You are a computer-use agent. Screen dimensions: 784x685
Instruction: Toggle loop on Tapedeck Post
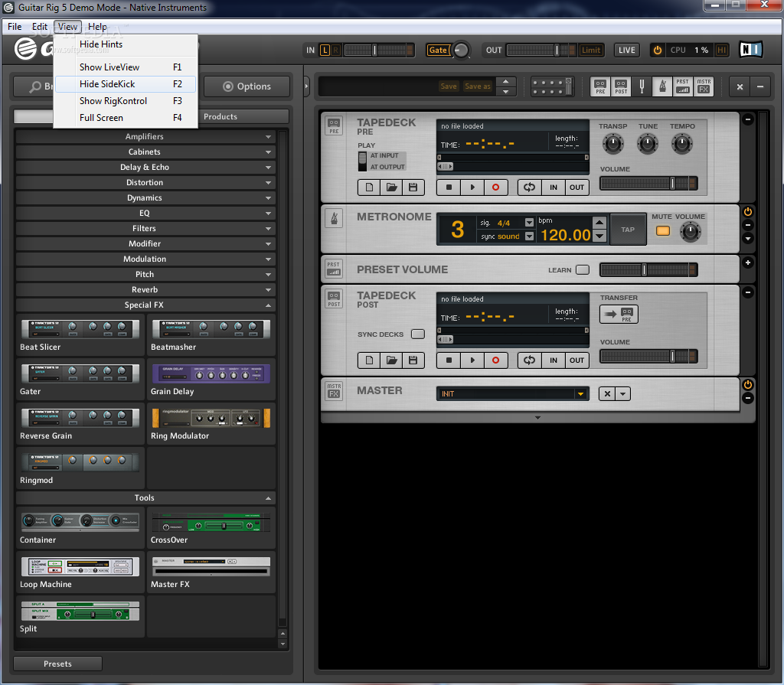[530, 360]
